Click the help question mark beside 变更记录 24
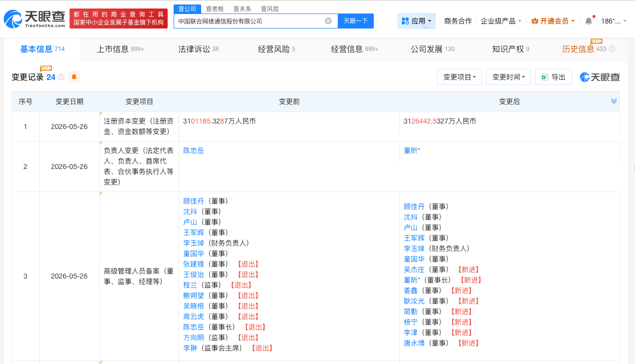This screenshot has height=364, width=635. (x=61, y=77)
